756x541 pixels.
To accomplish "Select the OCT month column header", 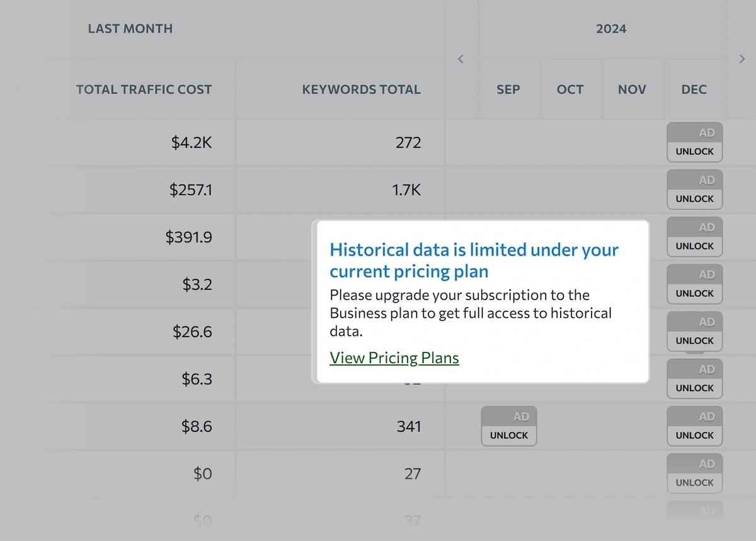I will pos(570,90).
